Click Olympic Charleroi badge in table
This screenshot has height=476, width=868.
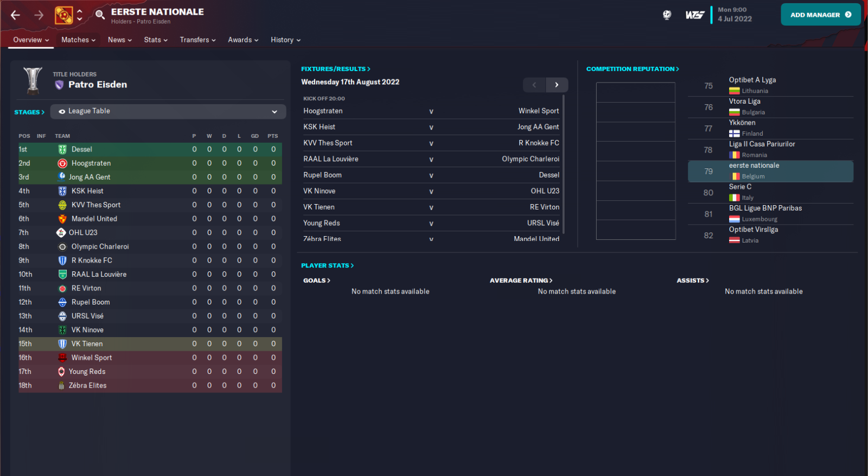62,246
